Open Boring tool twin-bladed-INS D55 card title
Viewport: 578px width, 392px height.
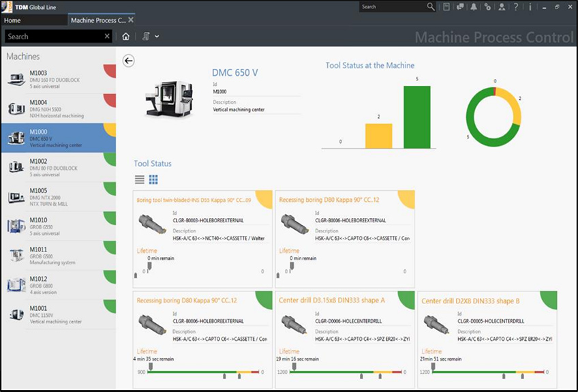[x=194, y=200]
